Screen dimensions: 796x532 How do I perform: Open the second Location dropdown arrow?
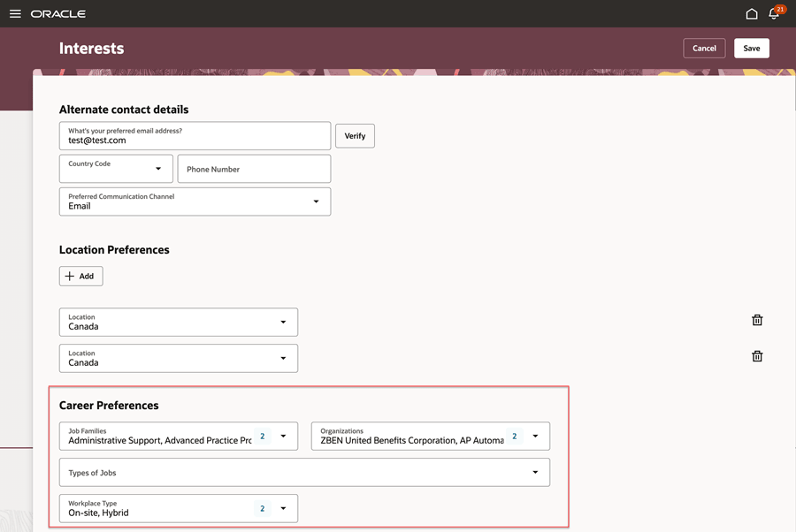coord(283,358)
